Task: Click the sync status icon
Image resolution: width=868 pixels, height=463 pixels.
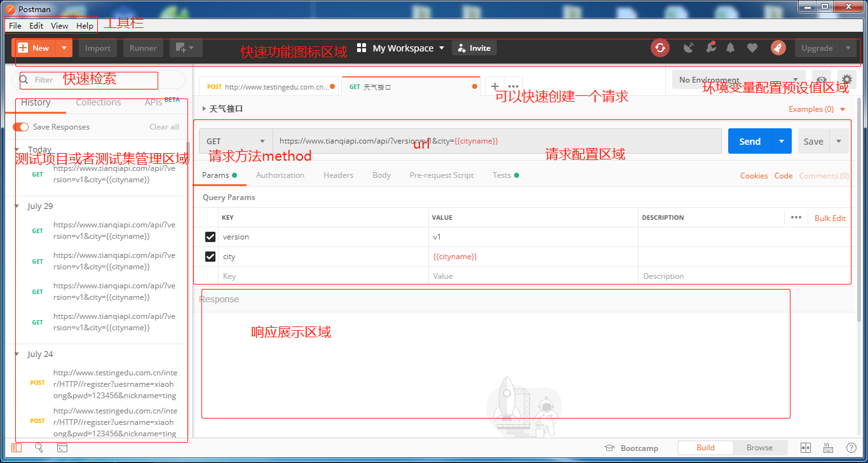Action: point(660,48)
